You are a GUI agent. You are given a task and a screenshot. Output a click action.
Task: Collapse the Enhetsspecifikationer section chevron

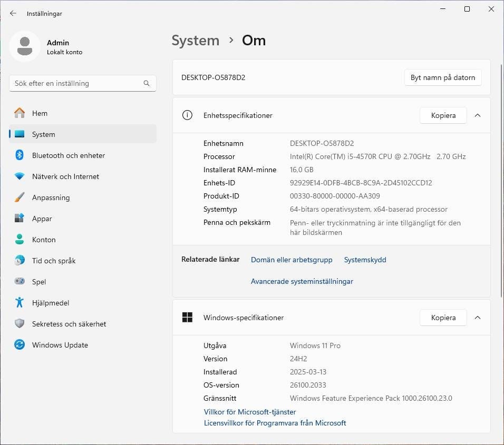tap(478, 115)
